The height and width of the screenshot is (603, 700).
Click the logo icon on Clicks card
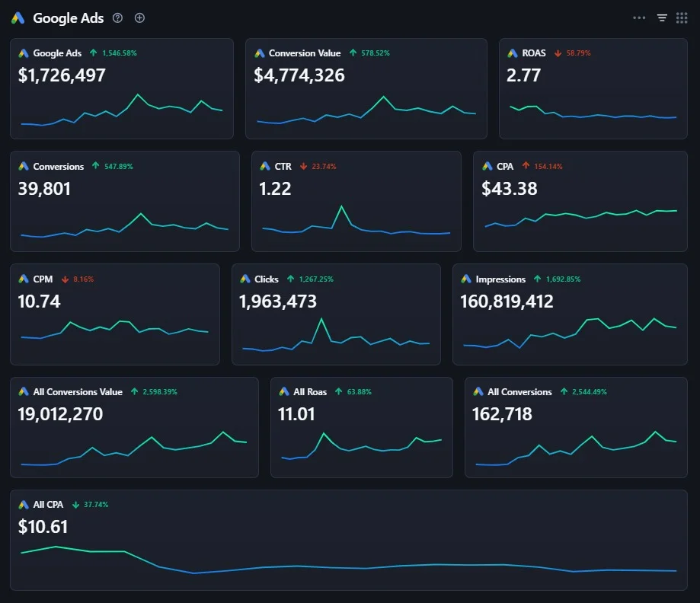click(245, 279)
